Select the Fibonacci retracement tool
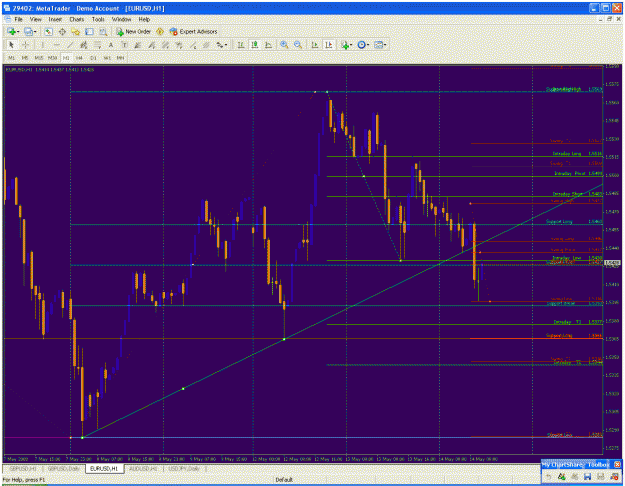 click(x=97, y=45)
